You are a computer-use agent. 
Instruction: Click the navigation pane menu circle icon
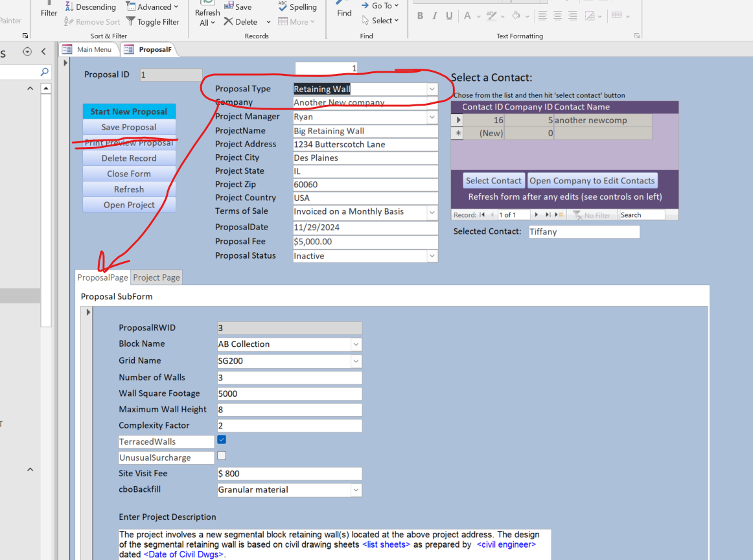coord(27,51)
